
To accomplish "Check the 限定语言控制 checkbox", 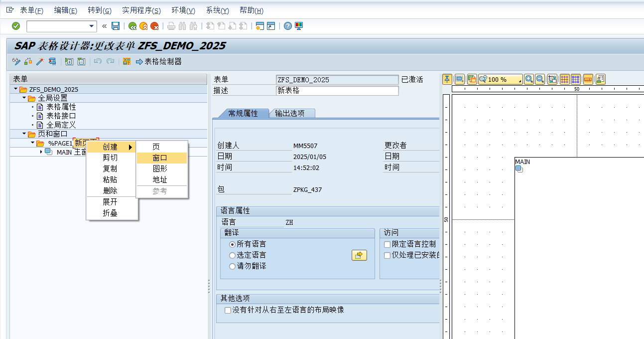I will (387, 244).
